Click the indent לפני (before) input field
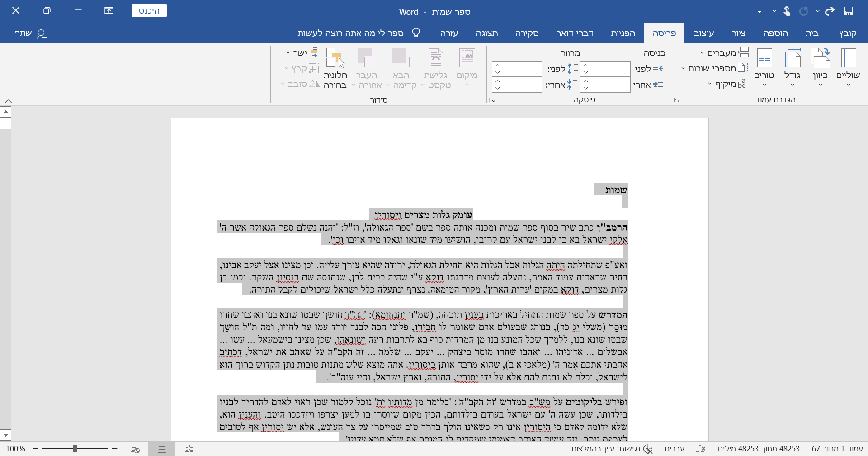868x456 pixels. pyautogui.click(x=605, y=69)
